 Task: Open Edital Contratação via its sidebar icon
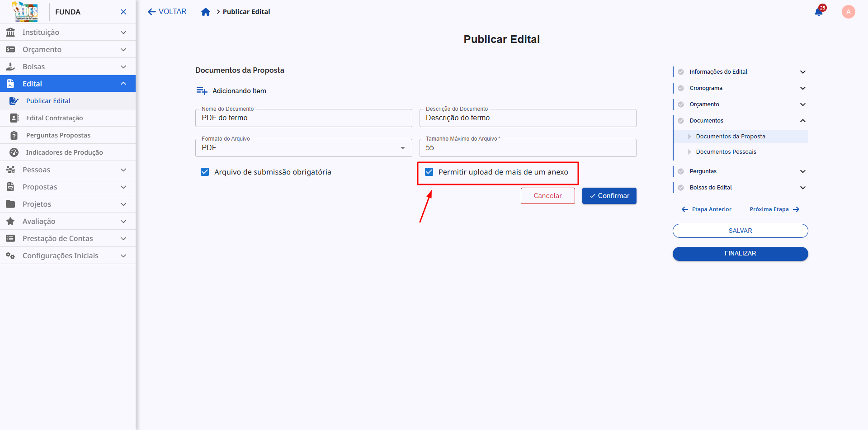[14, 118]
